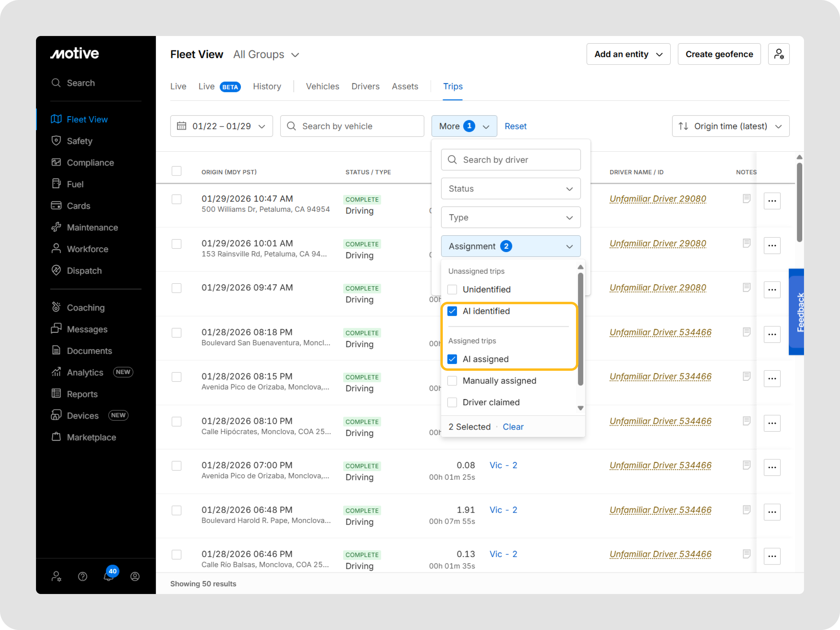Click the Reset filters link
This screenshot has height=630, width=840.
[515, 126]
